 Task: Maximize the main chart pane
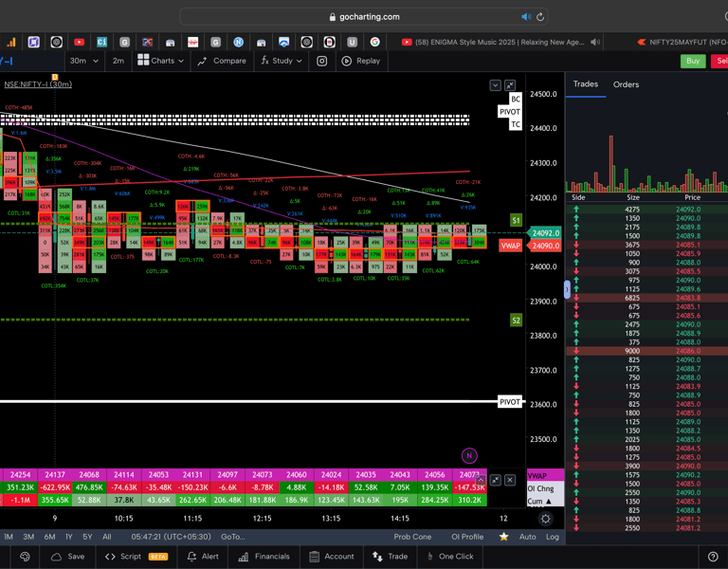[x=510, y=85]
